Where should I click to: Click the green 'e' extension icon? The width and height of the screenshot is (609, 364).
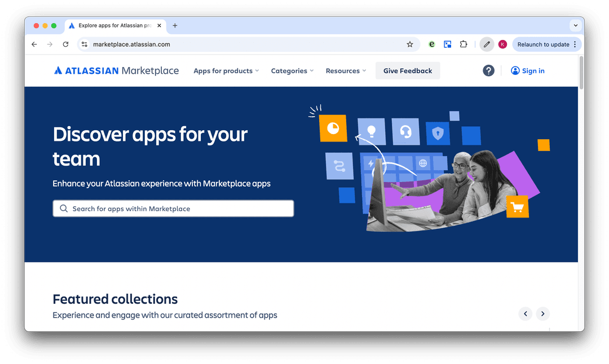click(x=431, y=43)
